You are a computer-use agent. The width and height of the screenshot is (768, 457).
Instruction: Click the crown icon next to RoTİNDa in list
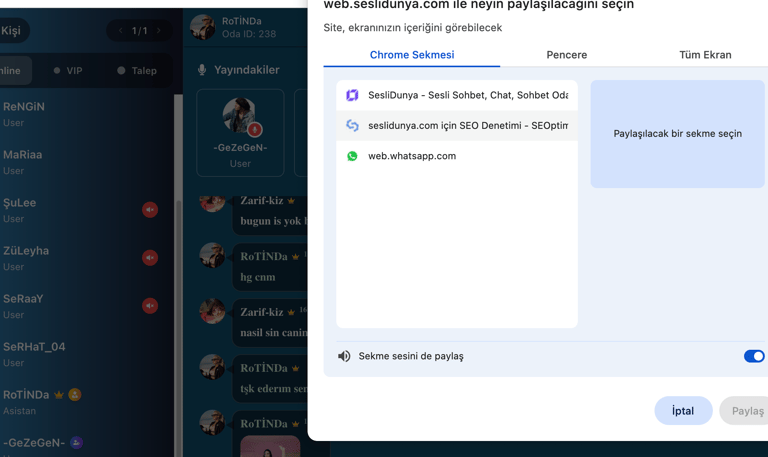59,394
